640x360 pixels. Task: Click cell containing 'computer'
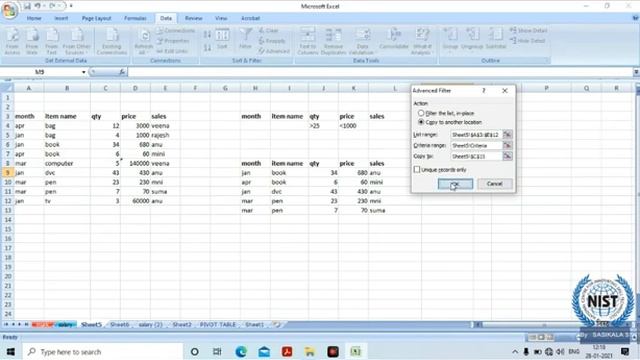67,163
